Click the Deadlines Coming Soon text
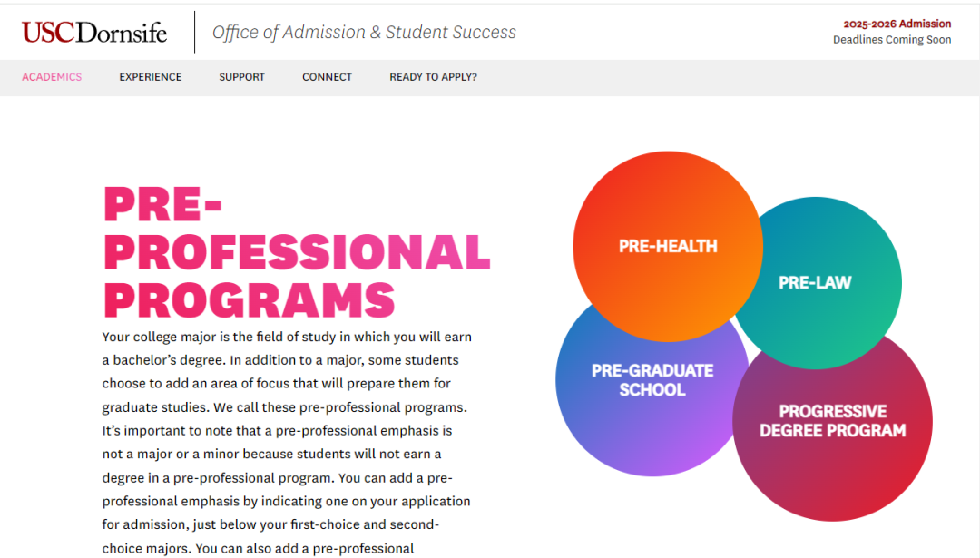 [892, 39]
